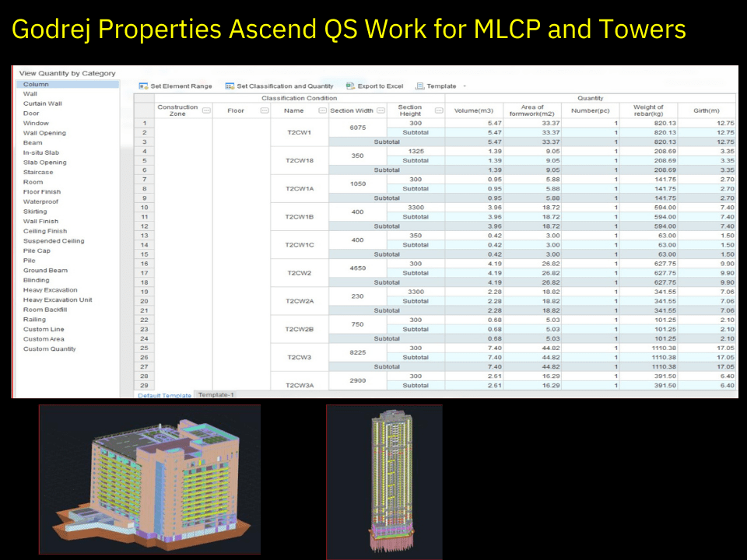Viewport: 747px width, 560px height.
Task: Select the Pile category
Action: 29,261
